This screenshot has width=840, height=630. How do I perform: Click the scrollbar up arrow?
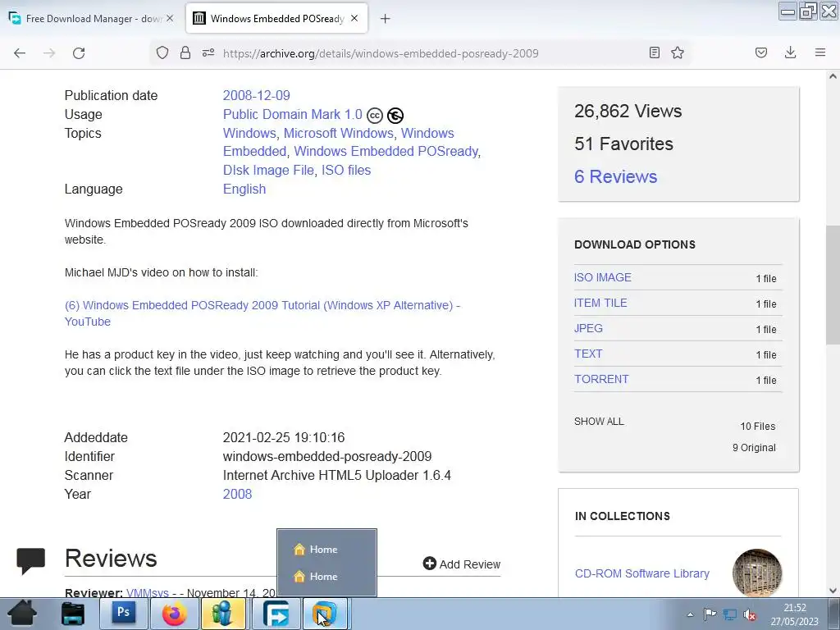[833, 76]
